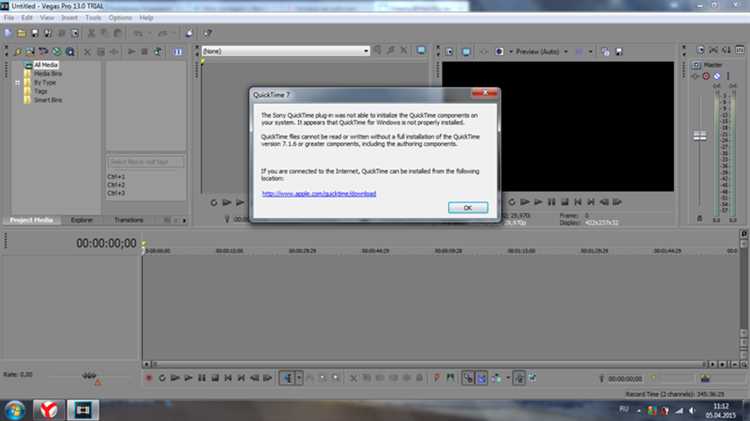750x421 pixels.
Task: Click the Windows Start button
Action: [15, 410]
